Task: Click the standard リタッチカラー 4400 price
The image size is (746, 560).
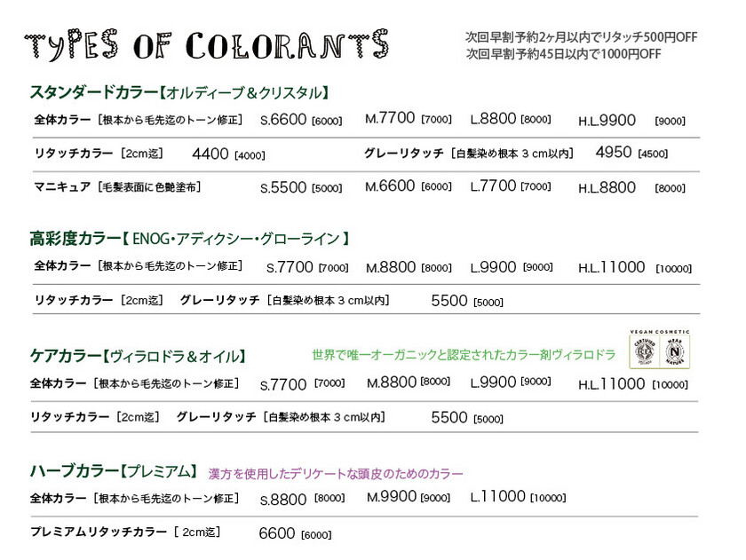Action: click(x=210, y=153)
